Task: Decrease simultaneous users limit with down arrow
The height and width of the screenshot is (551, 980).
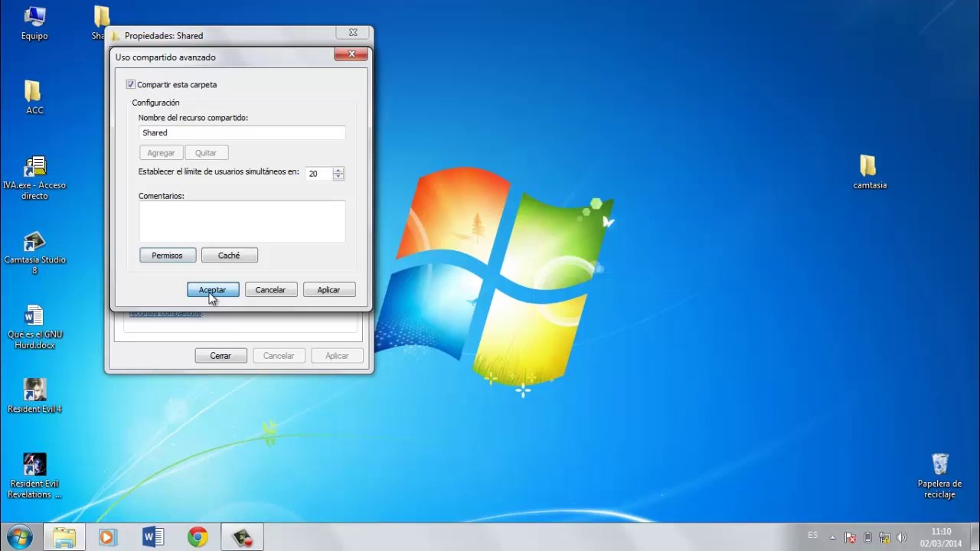Action: (338, 177)
